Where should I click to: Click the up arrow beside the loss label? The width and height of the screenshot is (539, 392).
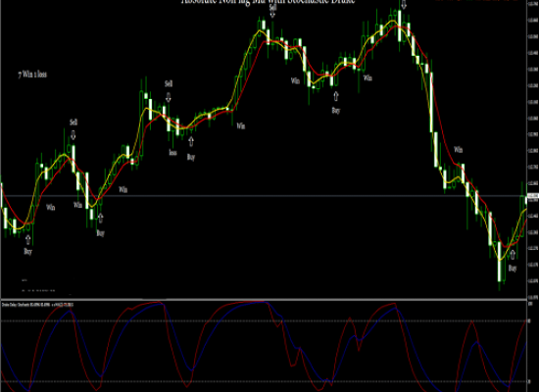coord(191,141)
